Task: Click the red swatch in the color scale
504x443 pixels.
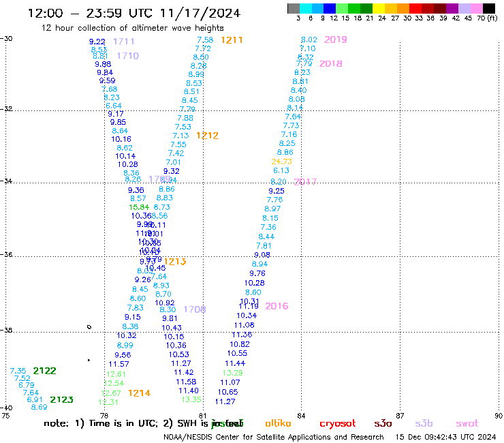Action: click(415, 8)
